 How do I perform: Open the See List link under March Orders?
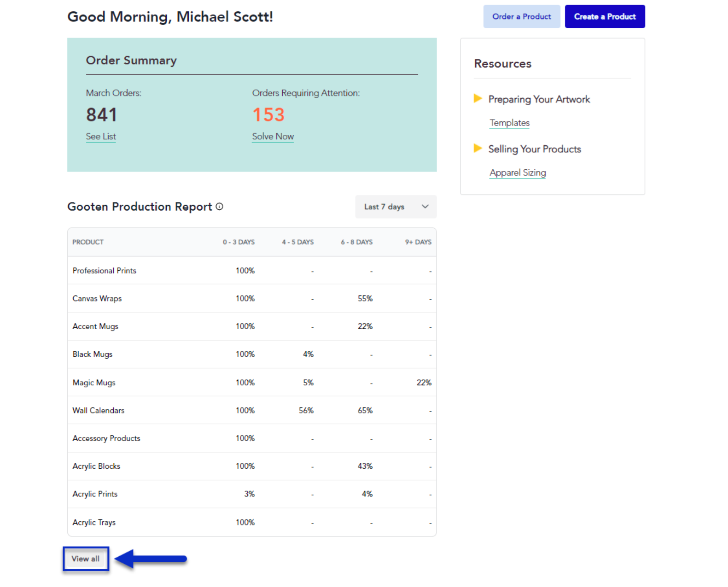[x=101, y=136]
